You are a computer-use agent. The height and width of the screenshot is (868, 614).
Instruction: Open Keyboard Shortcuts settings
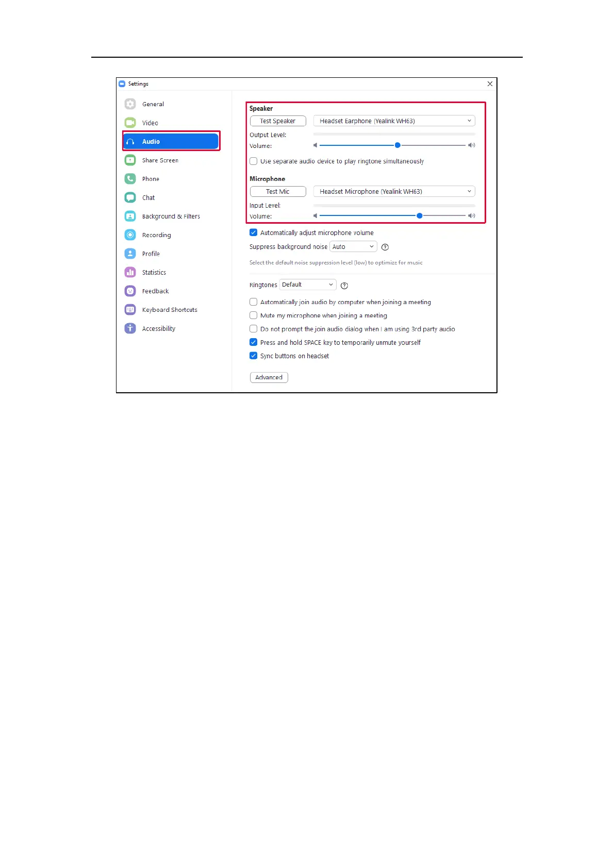pos(170,310)
